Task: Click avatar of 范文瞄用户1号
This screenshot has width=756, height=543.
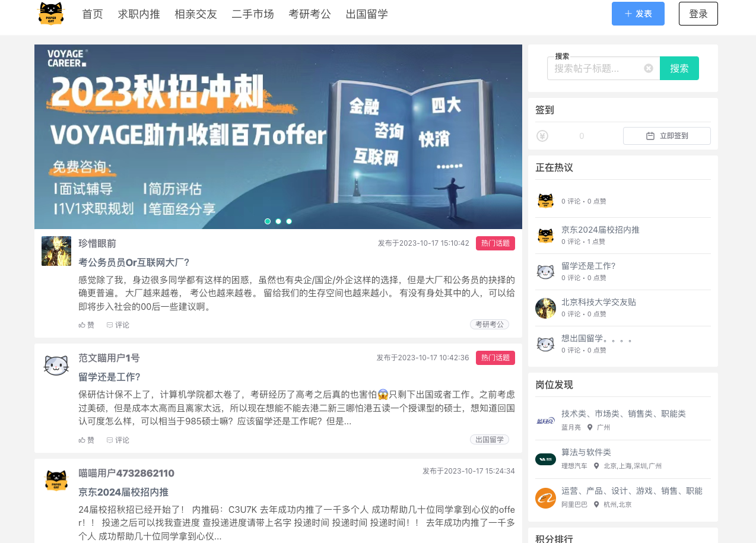Action: tap(56, 365)
